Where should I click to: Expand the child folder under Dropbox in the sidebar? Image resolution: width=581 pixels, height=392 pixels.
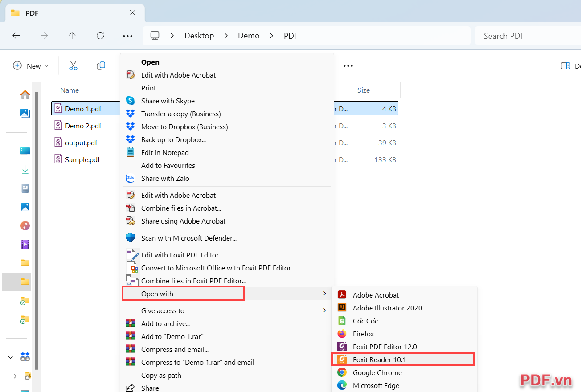15,376
